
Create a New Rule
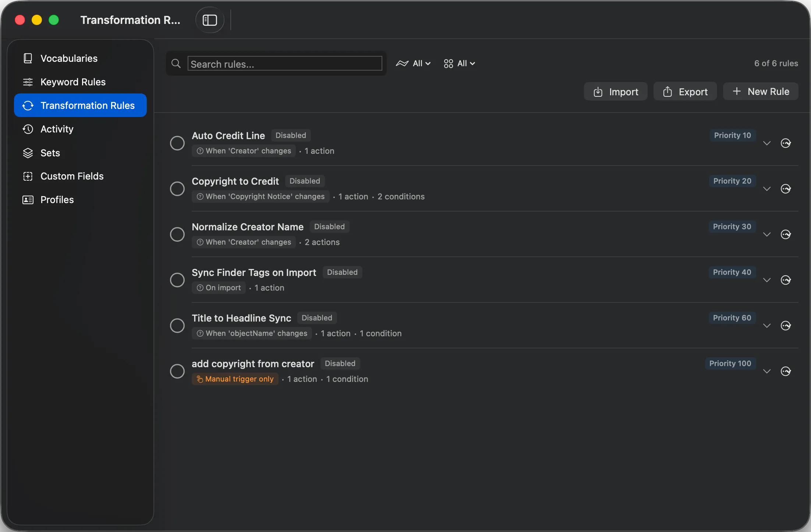(761, 91)
